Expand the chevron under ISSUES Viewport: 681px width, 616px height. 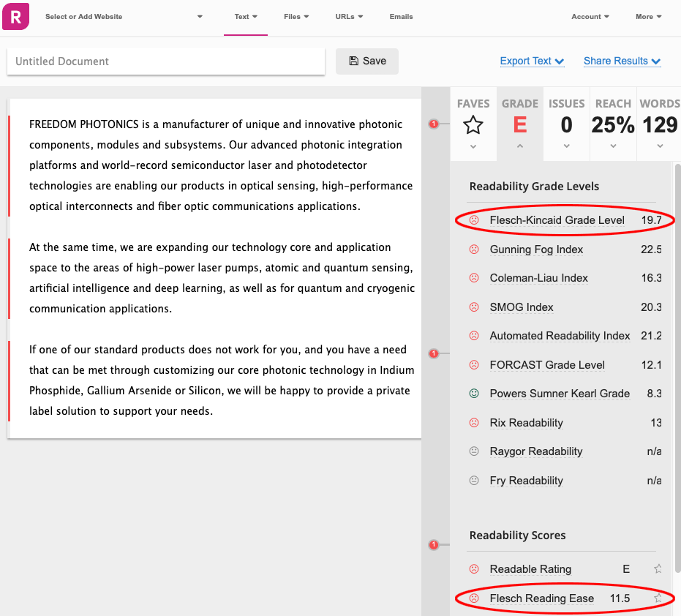(566, 146)
